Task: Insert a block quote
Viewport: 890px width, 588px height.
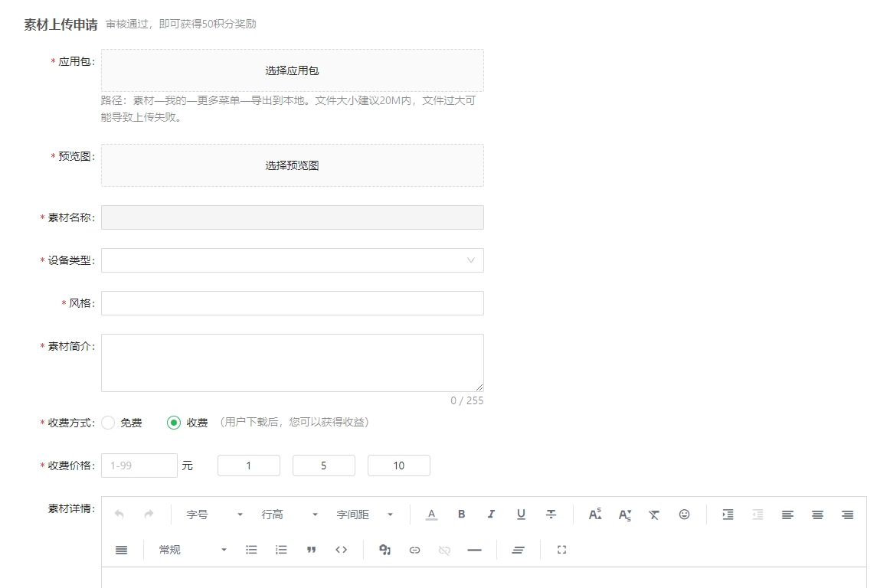Action: (x=311, y=550)
